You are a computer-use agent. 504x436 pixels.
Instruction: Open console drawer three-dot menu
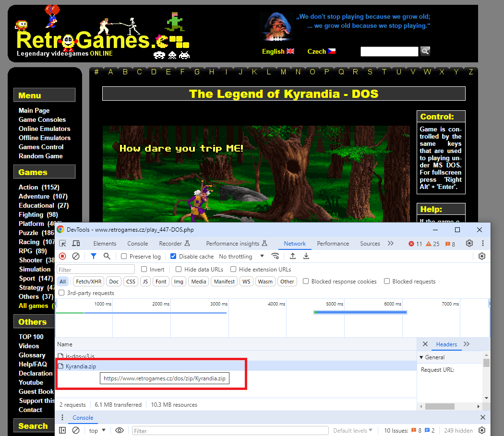[x=62, y=417]
